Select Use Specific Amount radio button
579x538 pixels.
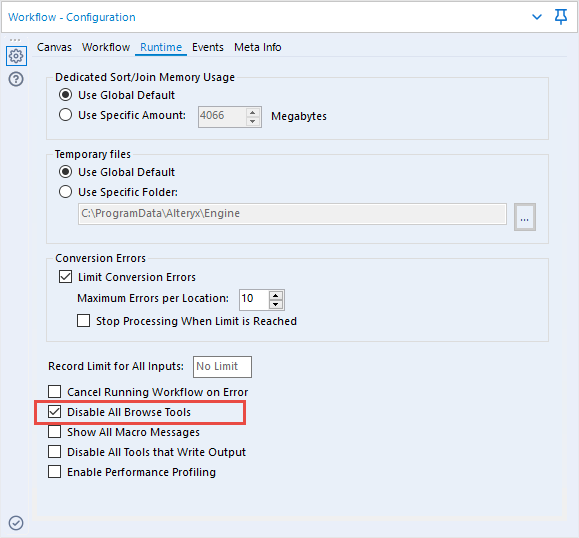click(x=65, y=115)
